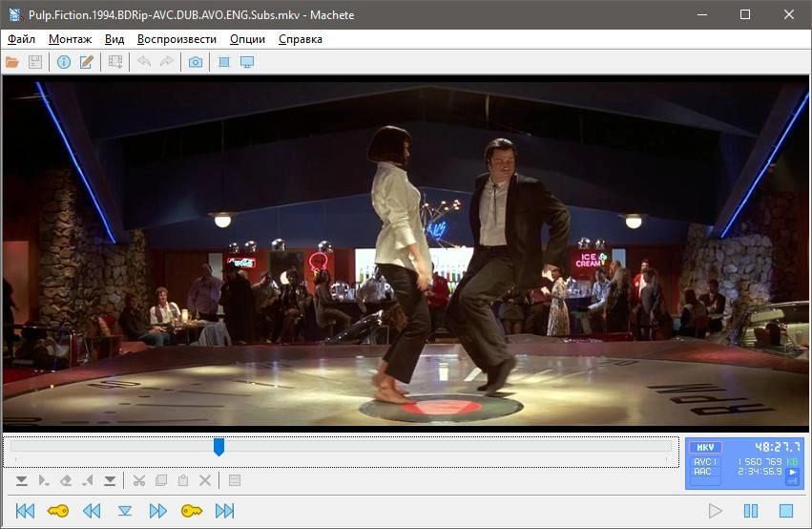Click the current time 48:27.7 display
This screenshot has height=529, width=812.
click(x=778, y=447)
